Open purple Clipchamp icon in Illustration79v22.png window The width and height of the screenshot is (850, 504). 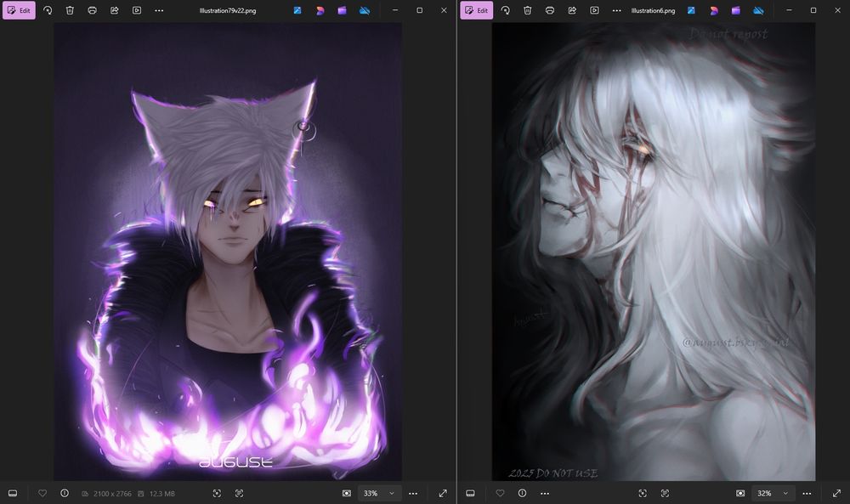click(342, 10)
